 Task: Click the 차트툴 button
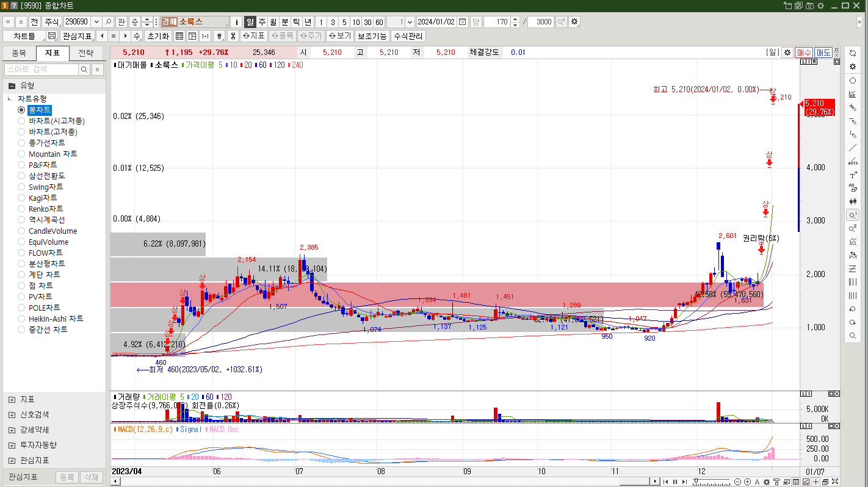coord(24,36)
